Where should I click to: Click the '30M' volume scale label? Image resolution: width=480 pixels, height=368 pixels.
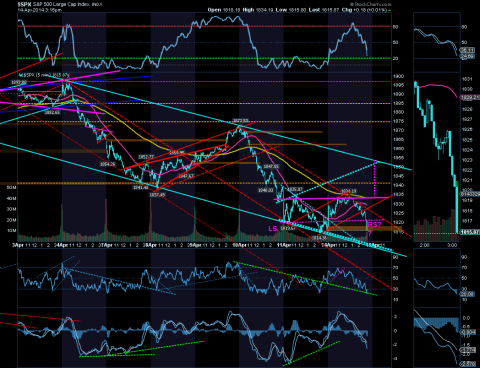(x=12, y=209)
